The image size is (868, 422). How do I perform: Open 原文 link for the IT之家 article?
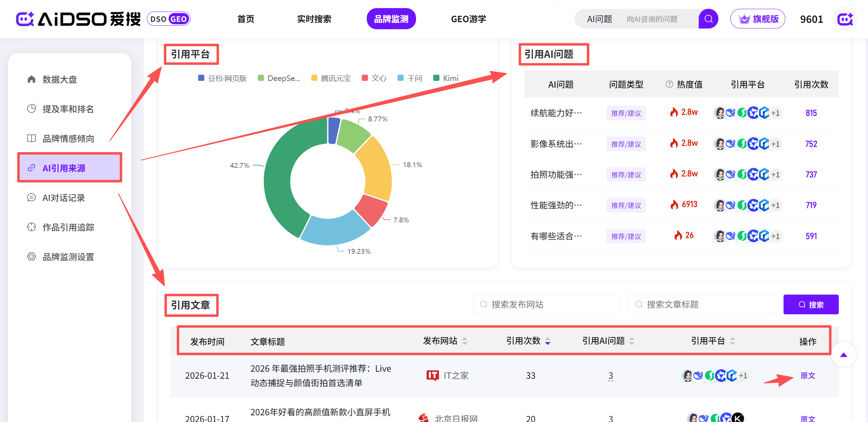(807, 376)
